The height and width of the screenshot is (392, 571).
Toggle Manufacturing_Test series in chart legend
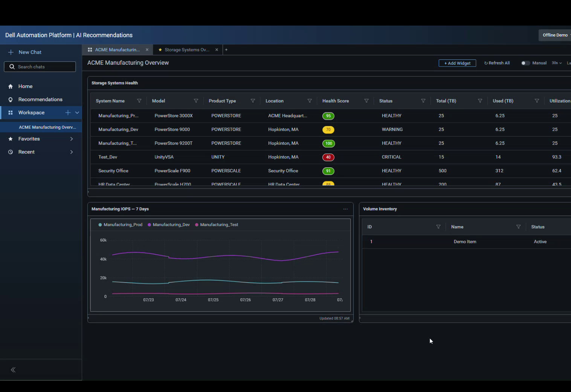coord(217,225)
